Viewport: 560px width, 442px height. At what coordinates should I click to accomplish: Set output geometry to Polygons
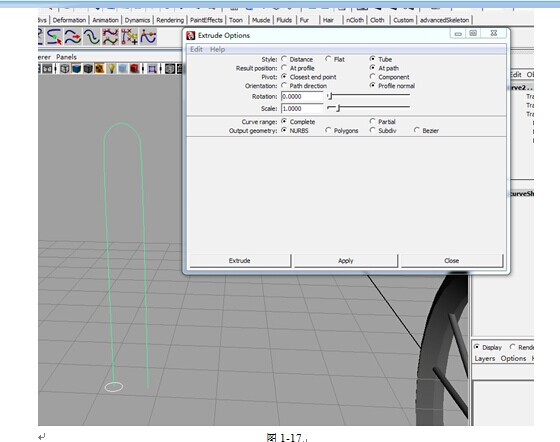coord(329,130)
